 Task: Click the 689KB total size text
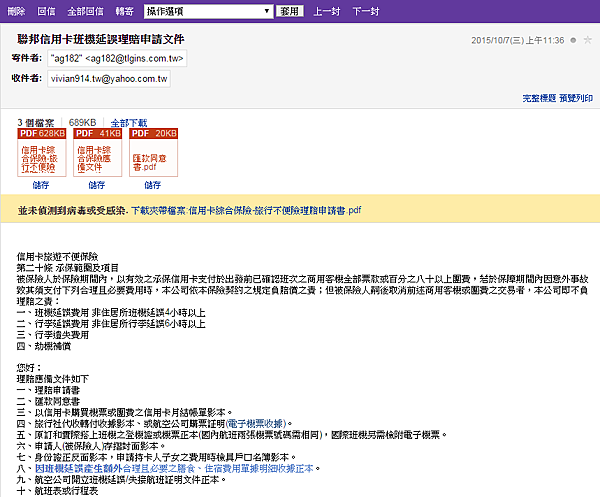82,122
